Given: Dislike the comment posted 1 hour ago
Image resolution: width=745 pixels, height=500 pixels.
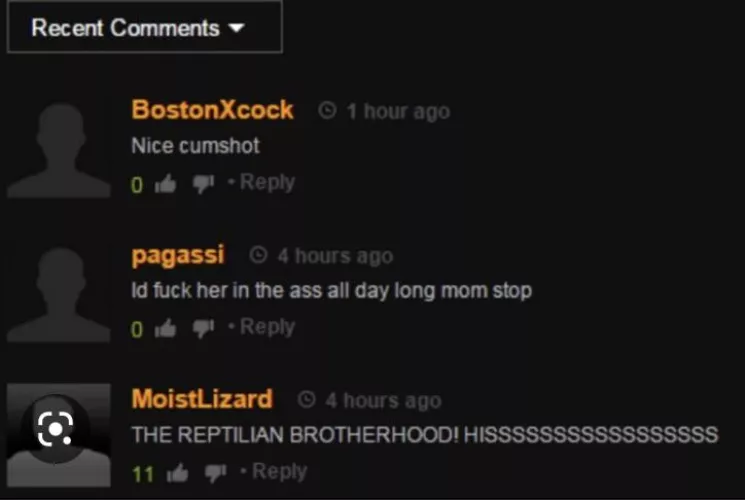Looking at the screenshot, I should (203, 184).
